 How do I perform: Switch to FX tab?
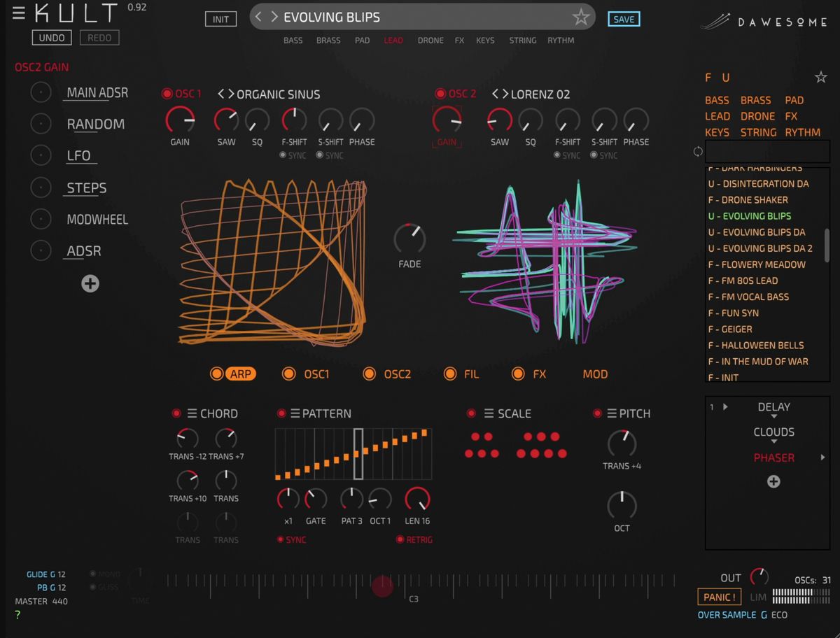click(x=539, y=374)
